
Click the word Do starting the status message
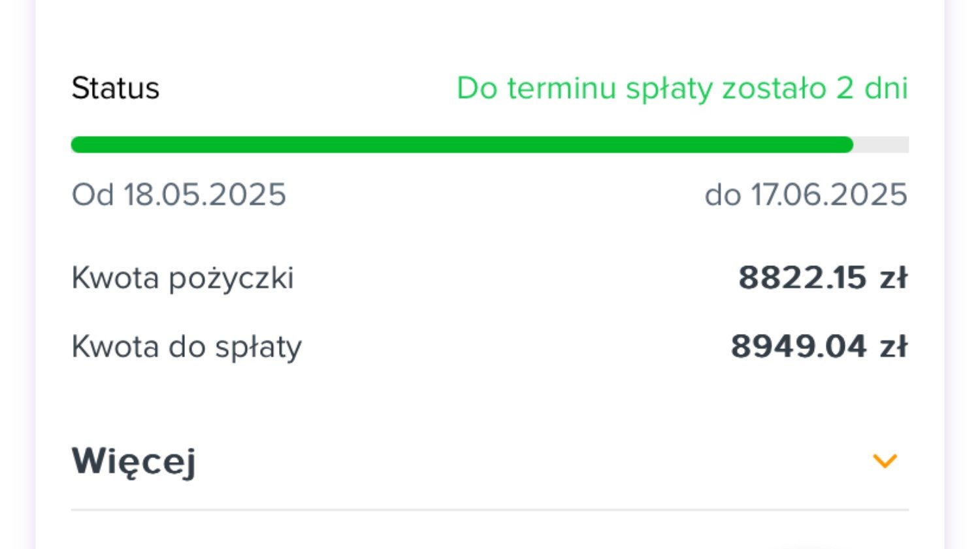[x=477, y=88]
